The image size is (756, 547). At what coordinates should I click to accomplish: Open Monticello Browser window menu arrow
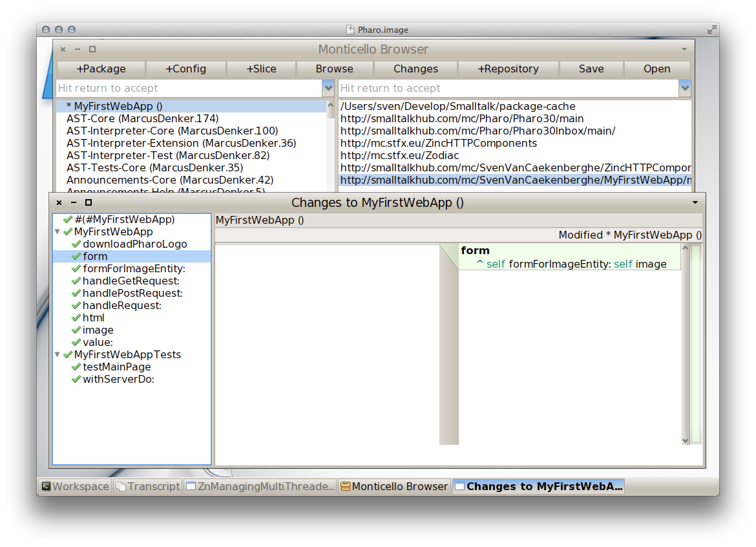(684, 49)
